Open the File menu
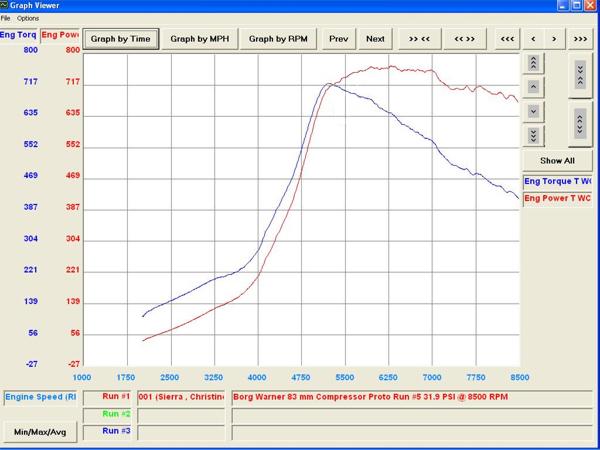Image resolution: width=600 pixels, height=450 pixels. click(6, 18)
